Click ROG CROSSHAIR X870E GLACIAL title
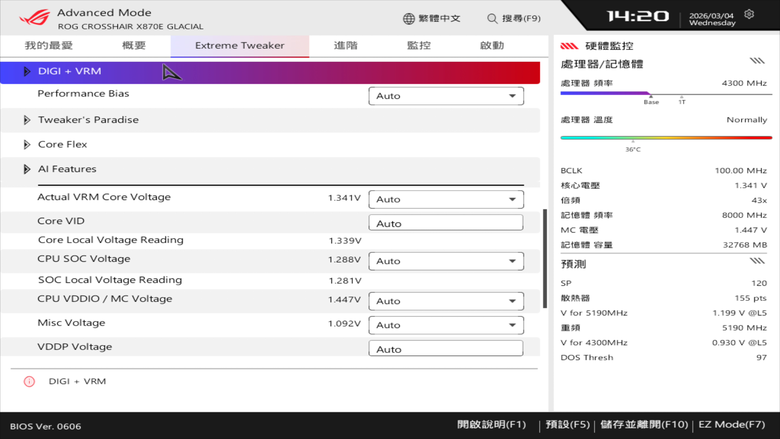Viewport: 780px width, 439px height. (x=130, y=27)
